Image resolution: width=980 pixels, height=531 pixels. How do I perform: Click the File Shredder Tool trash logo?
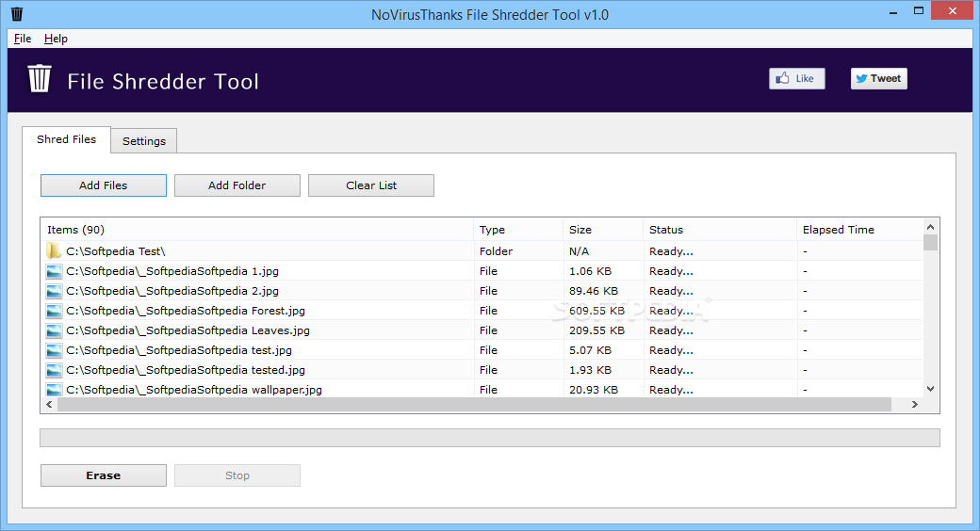pos(40,79)
